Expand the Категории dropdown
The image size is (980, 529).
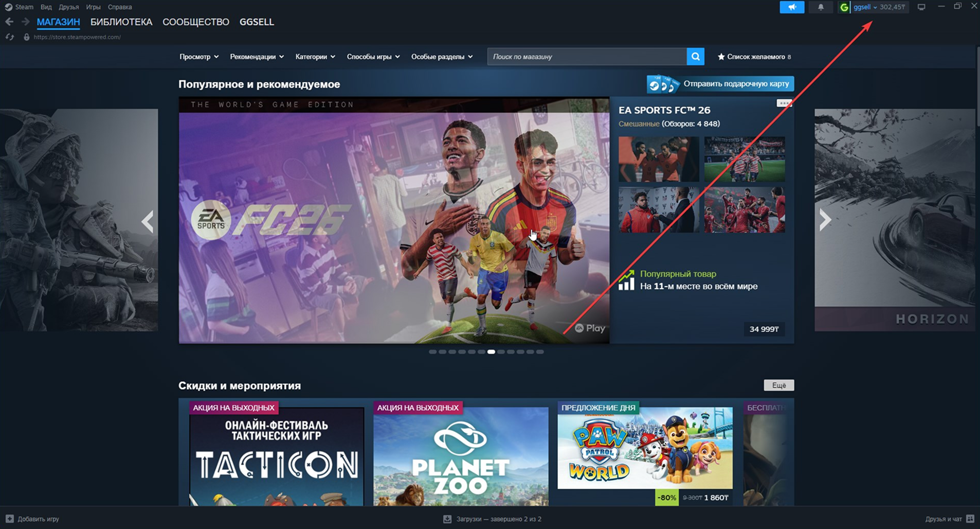click(315, 57)
